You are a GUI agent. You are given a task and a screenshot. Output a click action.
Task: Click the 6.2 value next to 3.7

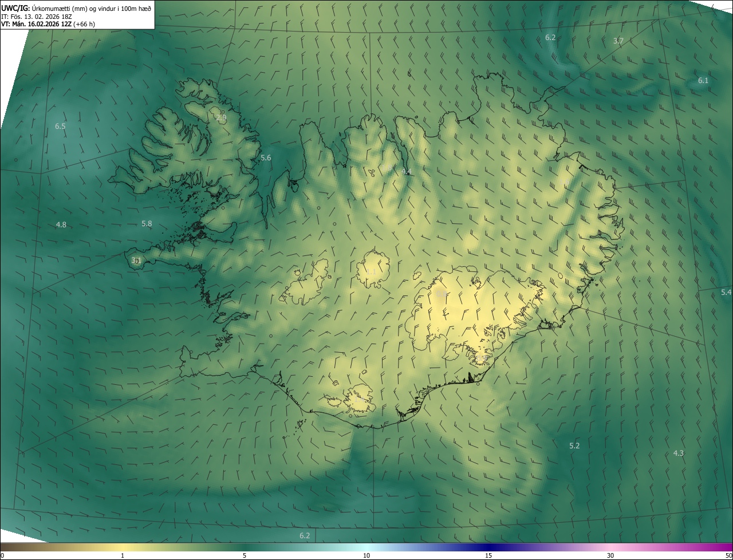(550, 37)
